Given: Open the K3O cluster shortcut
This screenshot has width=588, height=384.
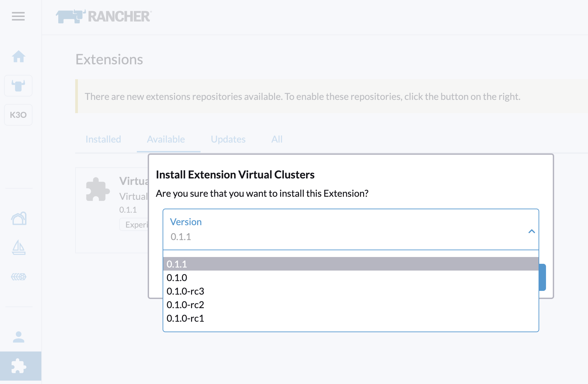Looking at the screenshot, I should tap(18, 115).
